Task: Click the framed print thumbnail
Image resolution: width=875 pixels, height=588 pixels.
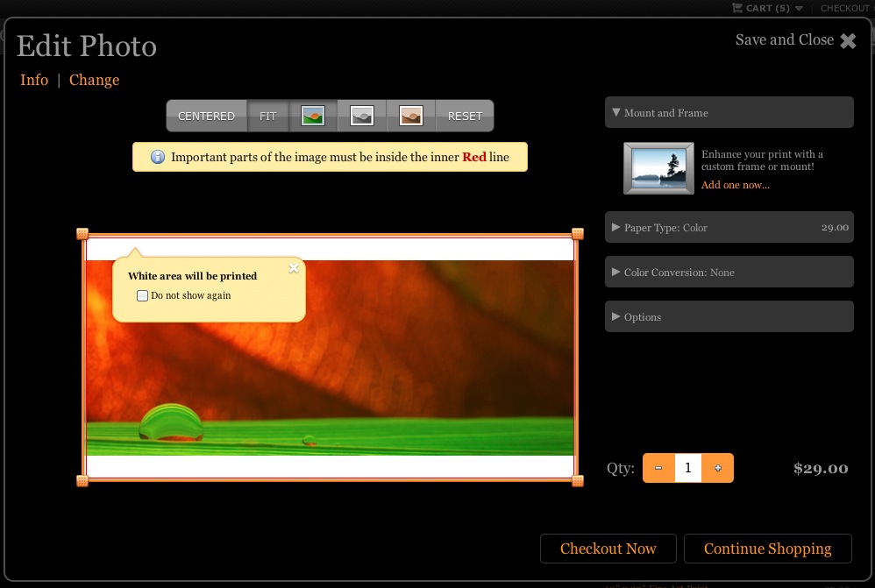Action: point(658,168)
